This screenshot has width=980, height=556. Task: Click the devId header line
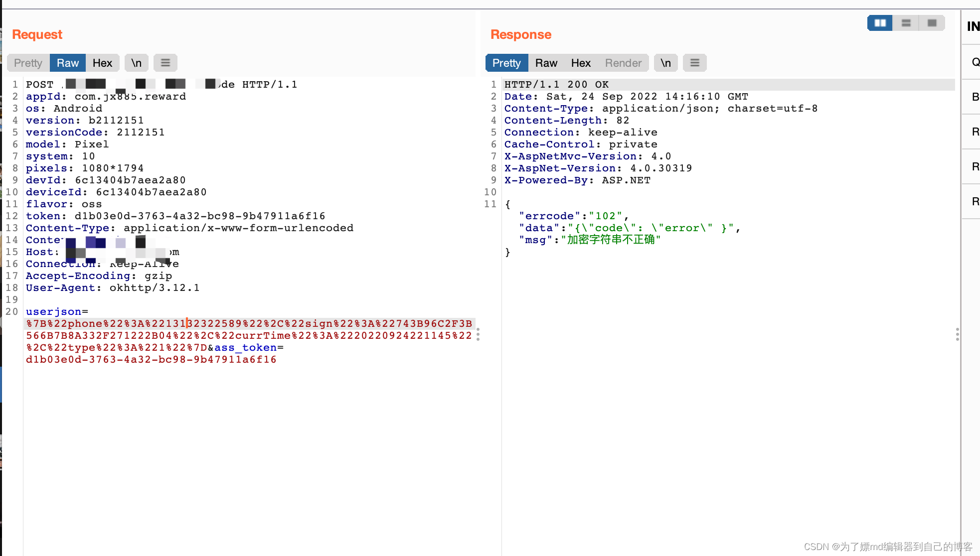point(106,180)
